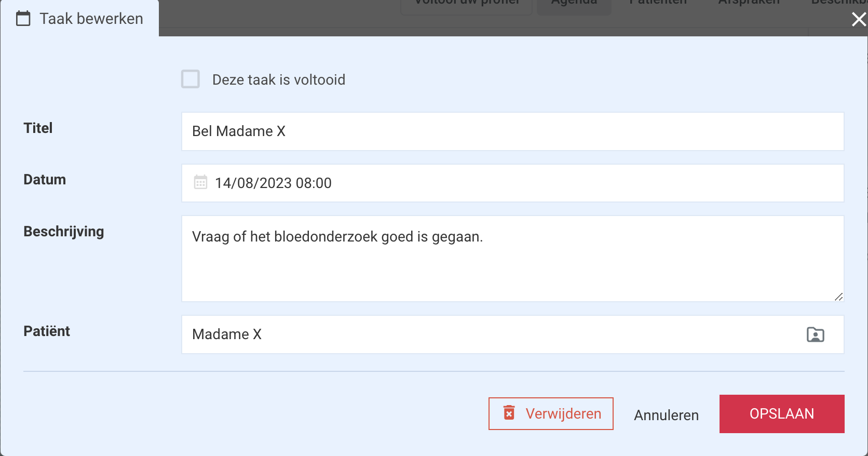The image size is (868, 456).
Task: Click the Datum field label
Action: pos(45,180)
